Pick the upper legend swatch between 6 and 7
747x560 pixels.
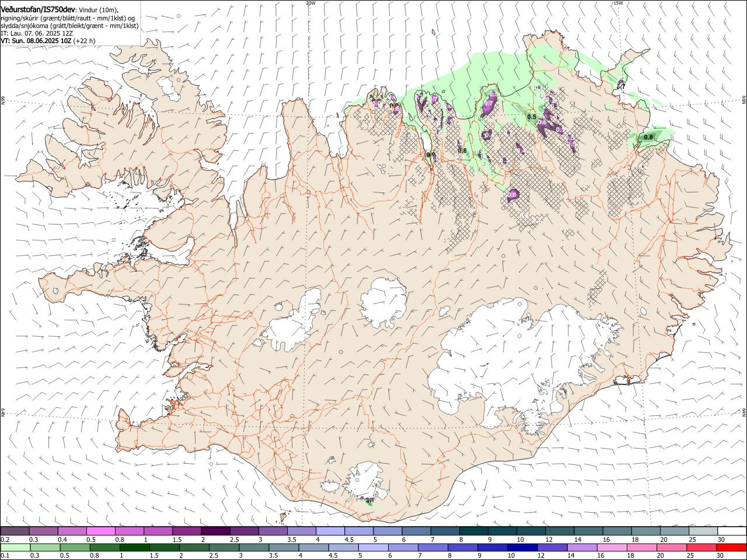click(x=417, y=531)
